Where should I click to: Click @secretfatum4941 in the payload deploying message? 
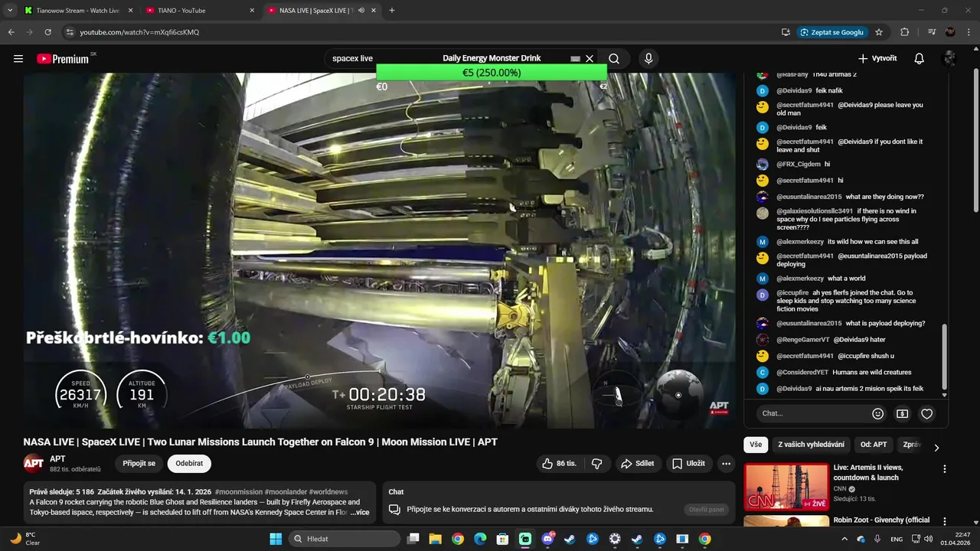(x=805, y=256)
